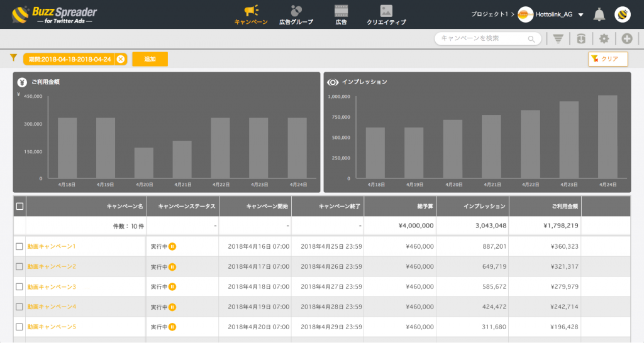
Task: Remove the 期間 filter with X icon
Action: (120, 59)
